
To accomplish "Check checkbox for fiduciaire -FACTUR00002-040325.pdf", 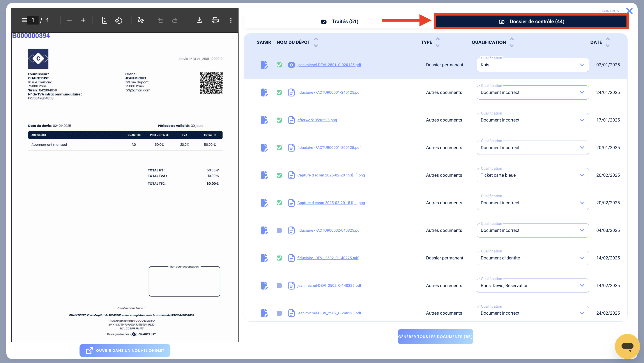I will pos(279,230).
